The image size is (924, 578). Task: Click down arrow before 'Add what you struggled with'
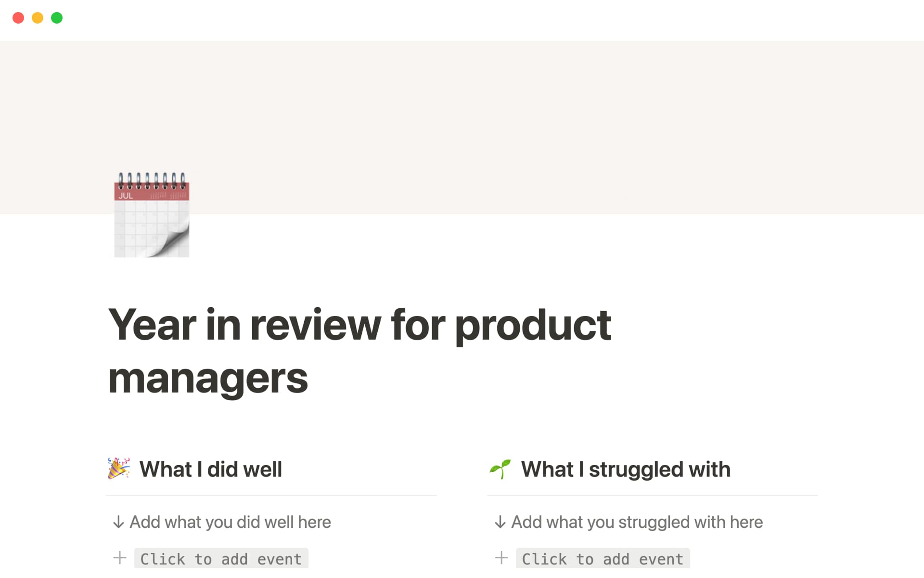500,522
